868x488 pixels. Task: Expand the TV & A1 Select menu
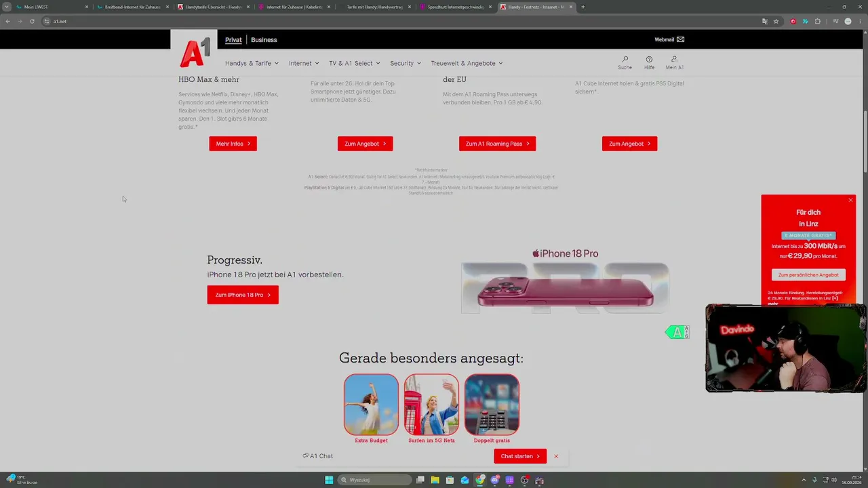[355, 63]
